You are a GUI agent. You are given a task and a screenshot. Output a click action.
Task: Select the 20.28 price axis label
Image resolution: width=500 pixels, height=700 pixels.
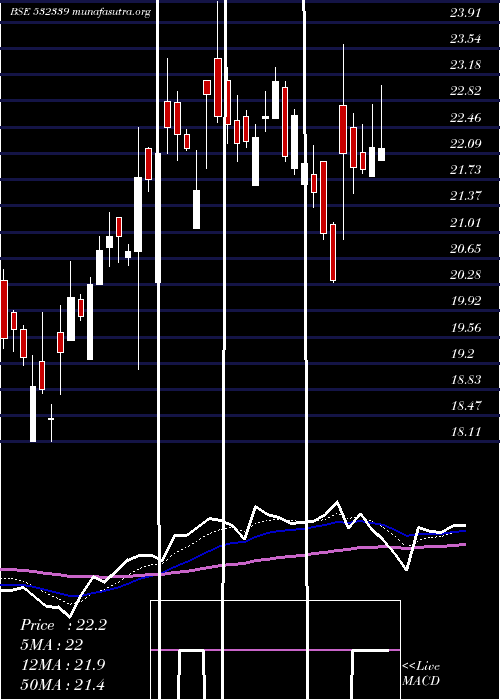tap(465, 275)
